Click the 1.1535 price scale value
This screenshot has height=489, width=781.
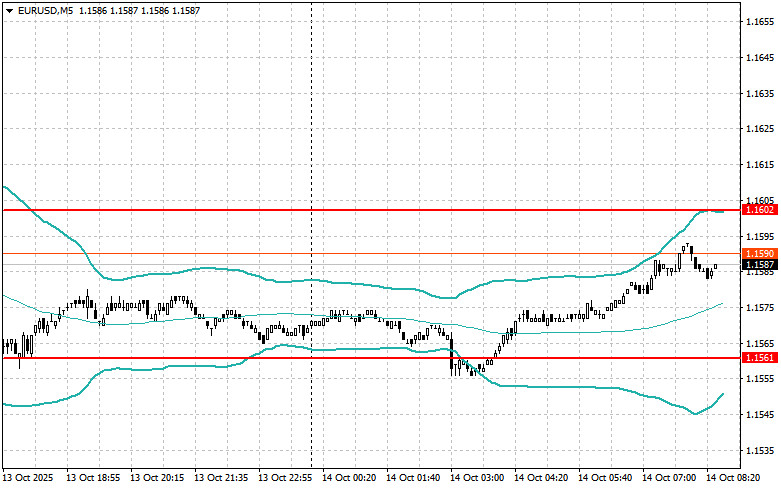pos(760,450)
